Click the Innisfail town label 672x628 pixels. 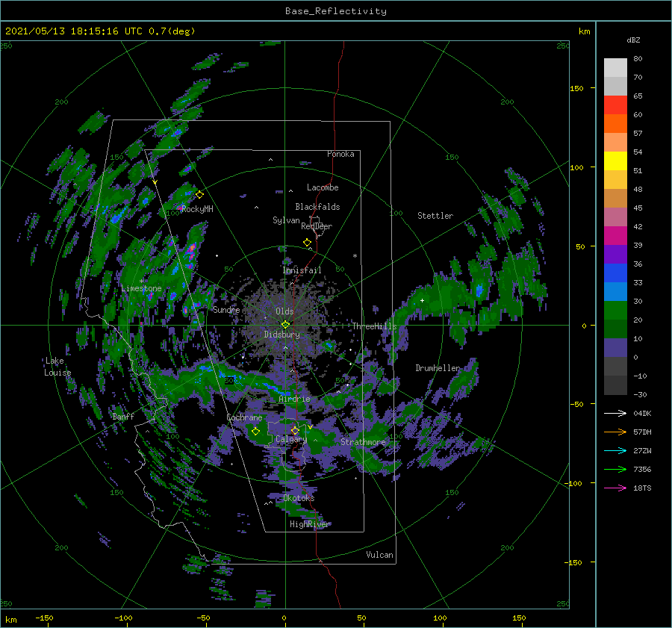click(x=302, y=270)
